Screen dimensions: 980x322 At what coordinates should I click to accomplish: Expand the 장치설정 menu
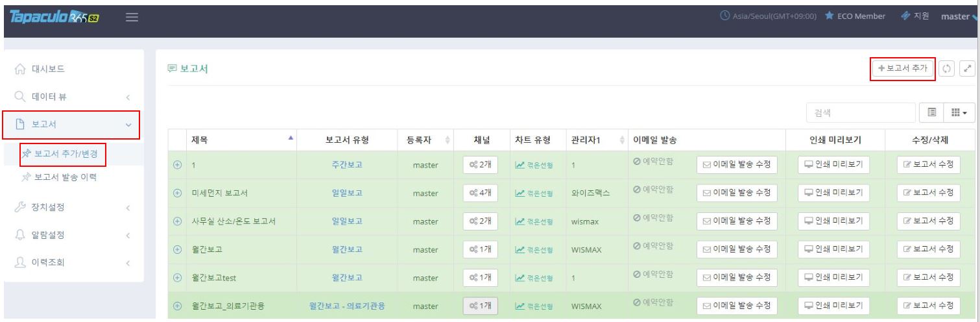(x=74, y=207)
